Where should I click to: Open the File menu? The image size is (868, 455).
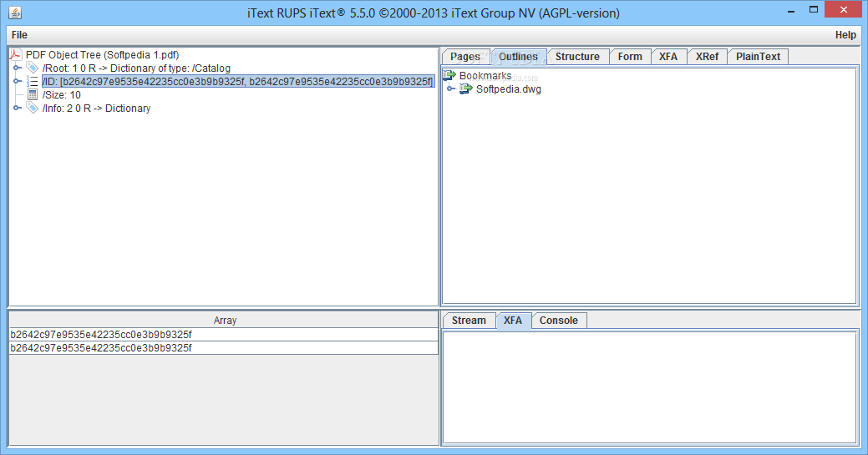[x=19, y=35]
